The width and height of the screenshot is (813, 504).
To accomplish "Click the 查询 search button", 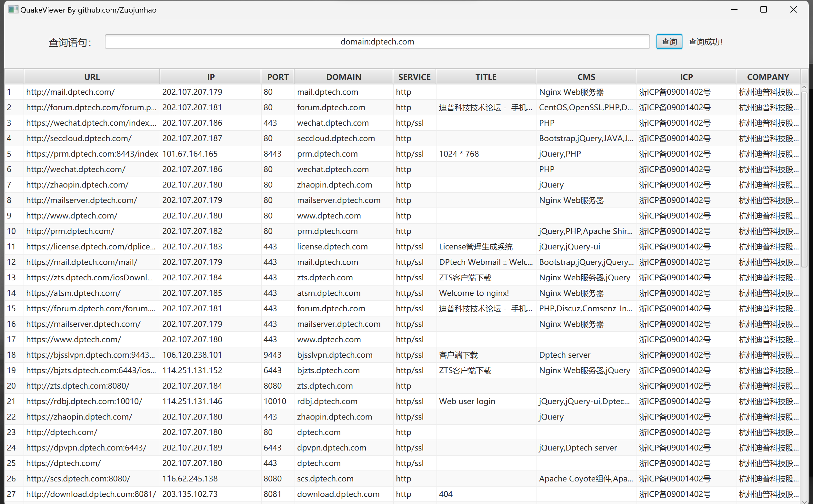I will click(x=669, y=42).
